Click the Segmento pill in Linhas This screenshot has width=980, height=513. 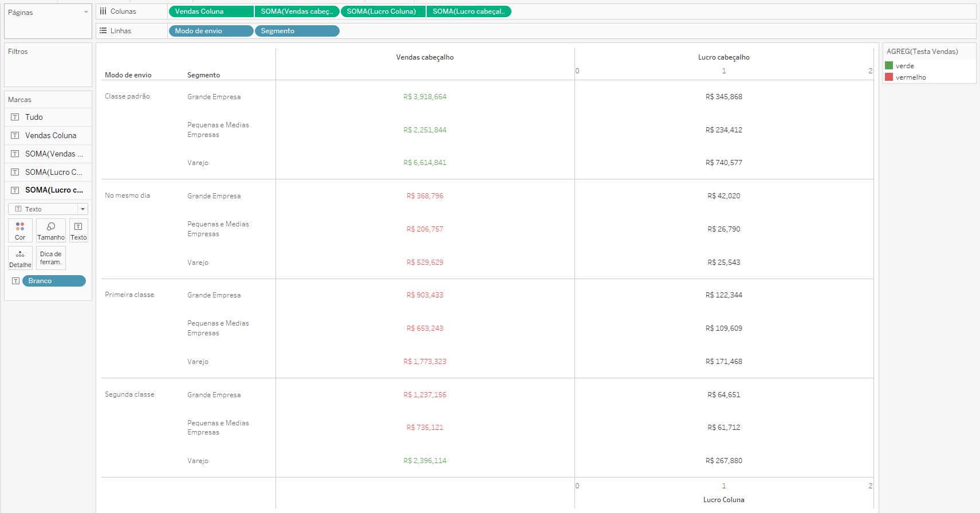coord(297,31)
